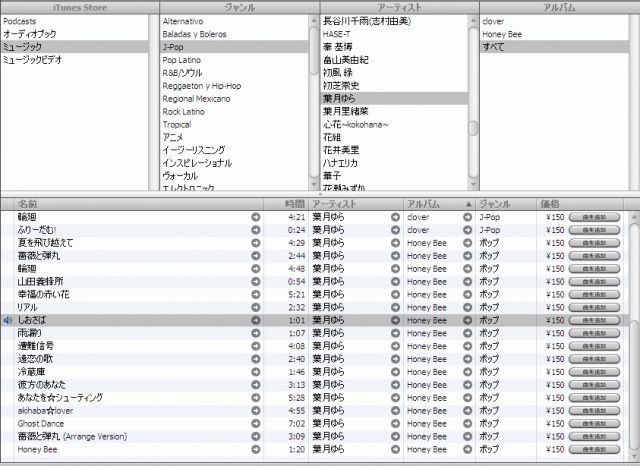Viewport: 640px width, 466px height.
Task: Click the arrow icon beside 薔薇と弾丸 (Arrange Version)
Action: coord(256,437)
